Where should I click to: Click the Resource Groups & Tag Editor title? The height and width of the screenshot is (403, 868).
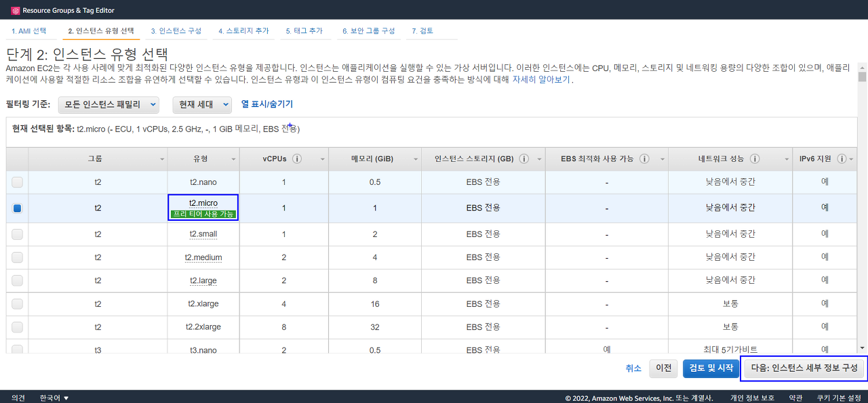[x=68, y=10]
